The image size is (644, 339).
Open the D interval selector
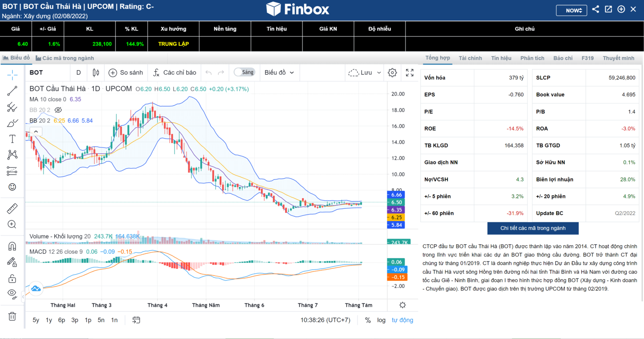coord(79,72)
